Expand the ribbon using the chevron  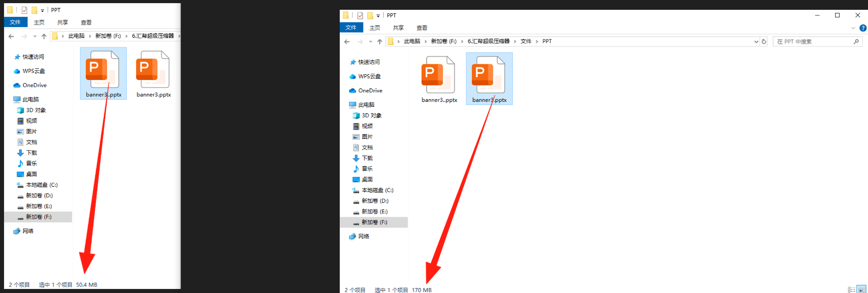[x=853, y=28]
